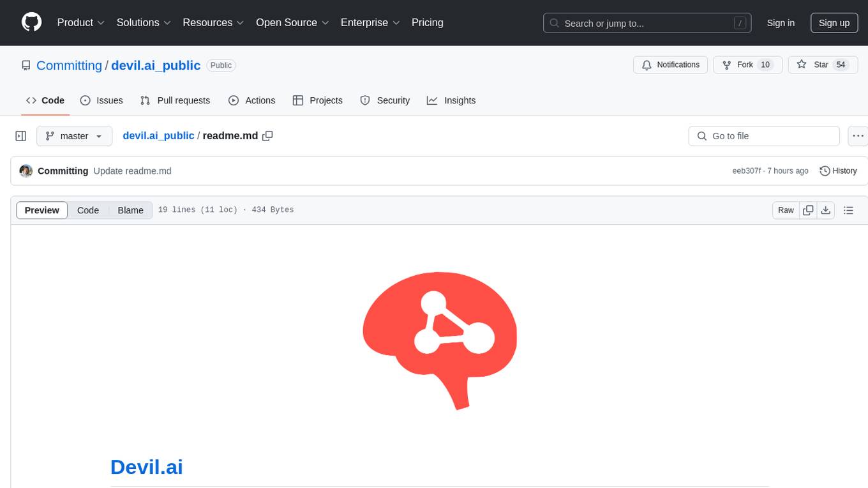Open commit eeb307f
This screenshot has width=868, height=488.
pos(746,171)
